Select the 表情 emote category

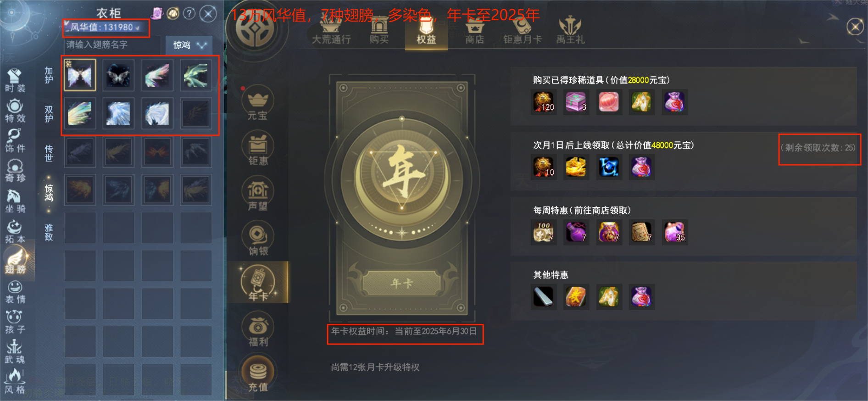pyautogui.click(x=15, y=292)
